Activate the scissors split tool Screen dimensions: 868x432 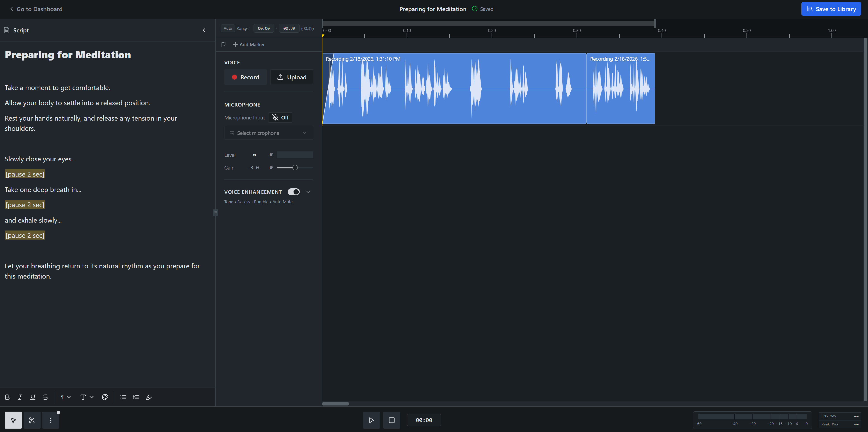pos(32,420)
